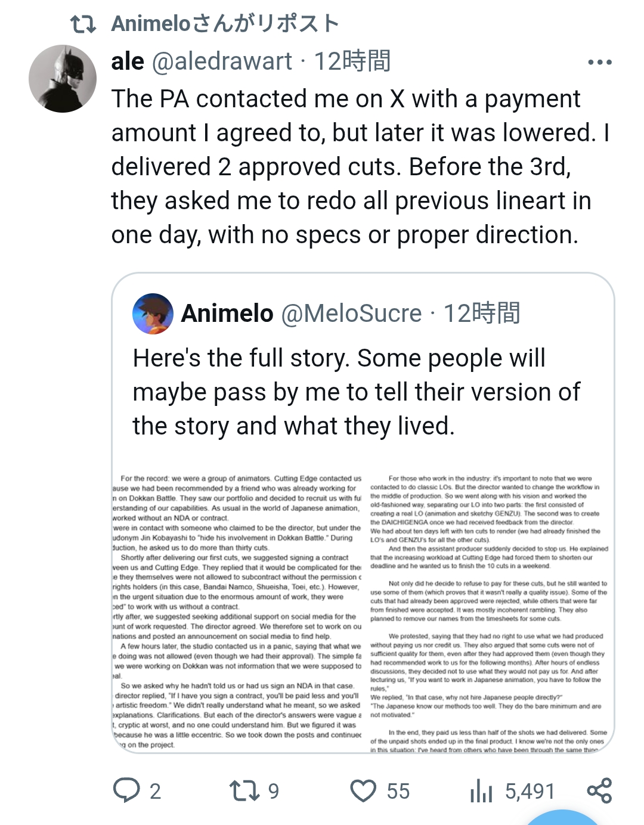This screenshot has width=644, height=825.
Task: Tap the 12時間 timestamp on ale's post
Action: 352,61
